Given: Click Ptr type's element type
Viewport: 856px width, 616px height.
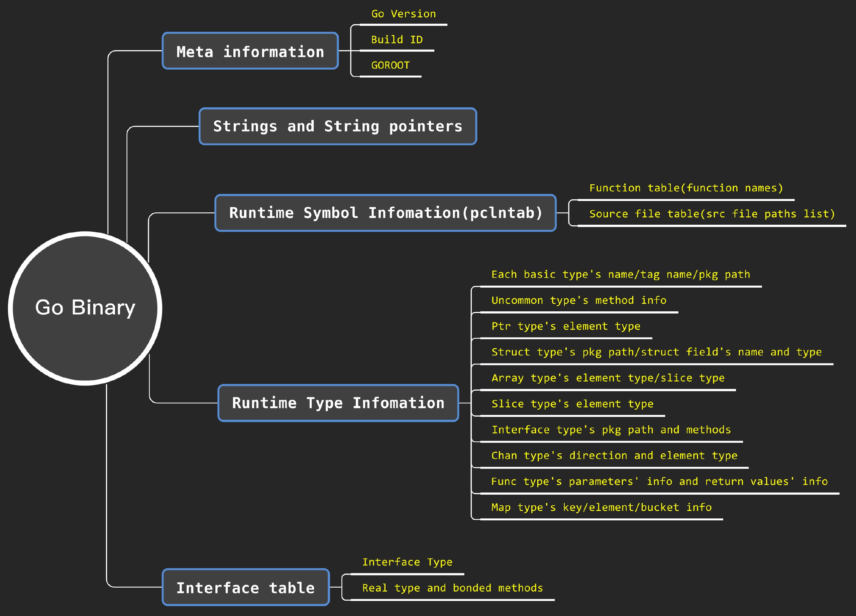Looking at the screenshot, I should [566, 326].
